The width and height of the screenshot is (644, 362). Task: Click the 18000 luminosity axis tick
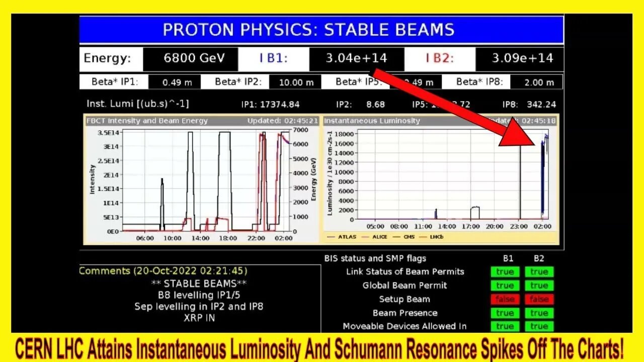pos(345,134)
